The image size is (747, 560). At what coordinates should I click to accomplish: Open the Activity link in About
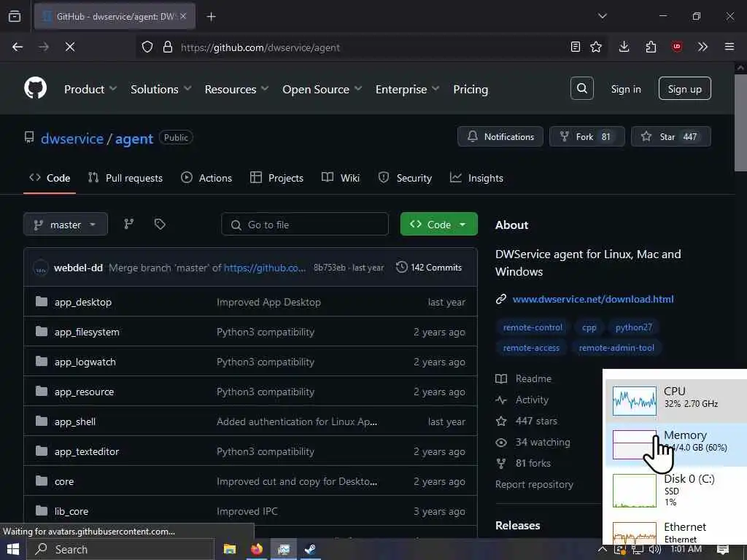point(522,400)
